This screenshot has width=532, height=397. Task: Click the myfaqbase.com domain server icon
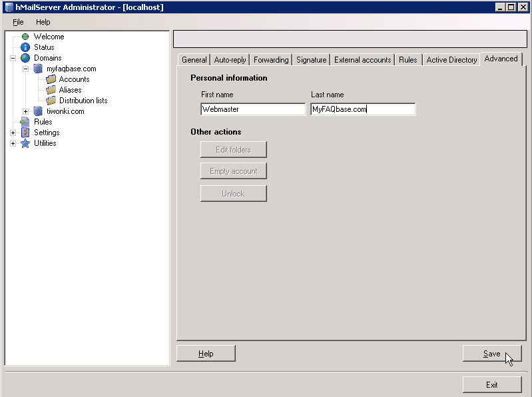(38, 69)
